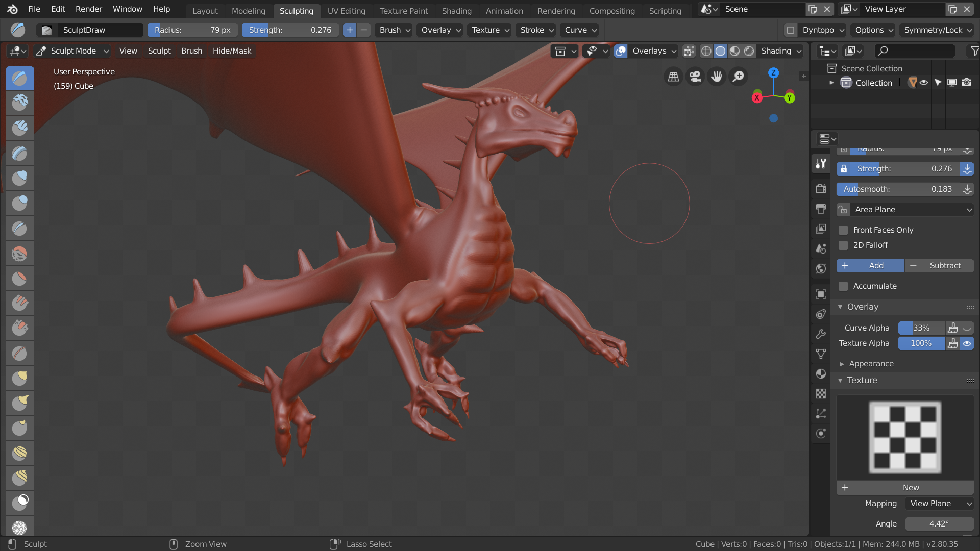Open the Texture checker properties tab
The width and height of the screenshot is (980, 551).
[821, 394]
